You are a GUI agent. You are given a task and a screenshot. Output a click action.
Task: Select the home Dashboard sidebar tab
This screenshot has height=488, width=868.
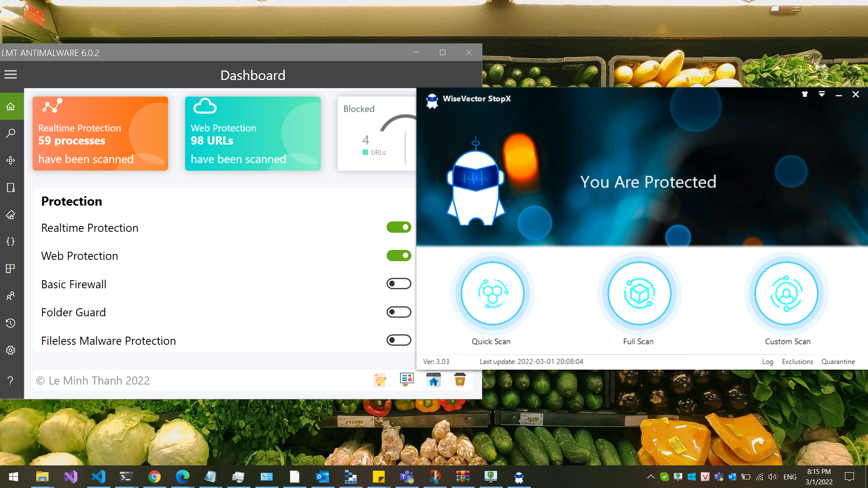[x=11, y=107]
